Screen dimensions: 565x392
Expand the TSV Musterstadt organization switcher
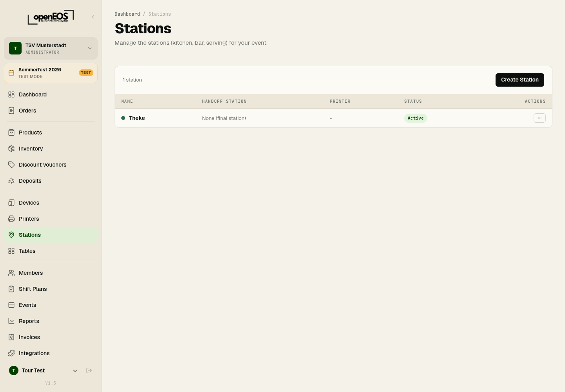click(51, 48)
